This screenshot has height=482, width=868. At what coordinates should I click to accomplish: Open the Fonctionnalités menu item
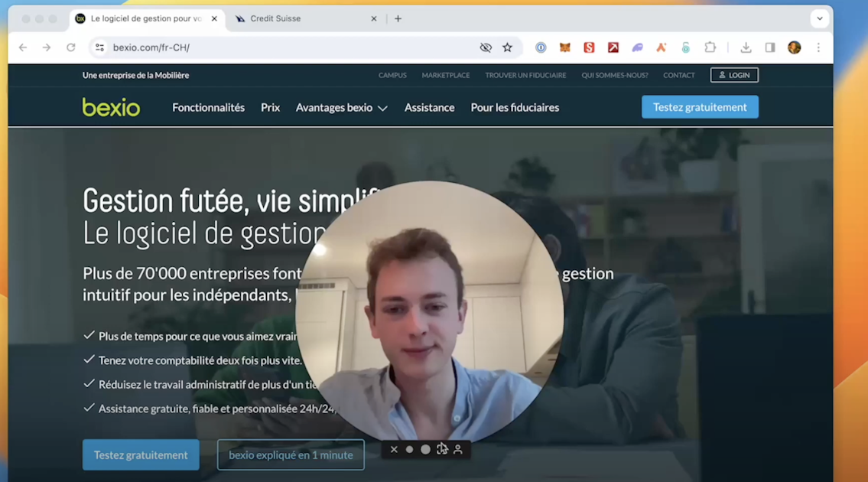208,107
